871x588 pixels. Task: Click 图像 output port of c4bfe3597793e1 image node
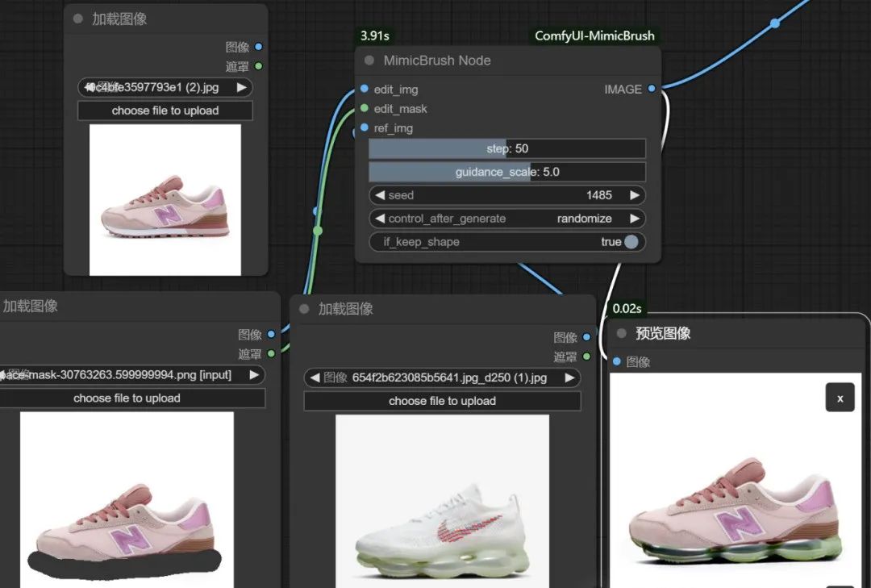[x=258, y=47]
